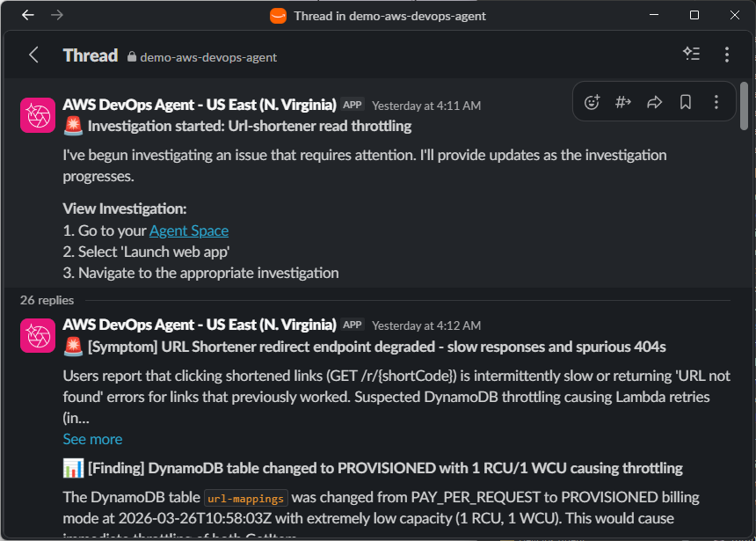Click the AWS DevOps Agent app avatar
The image size is (756, 541).
(37, 114)
